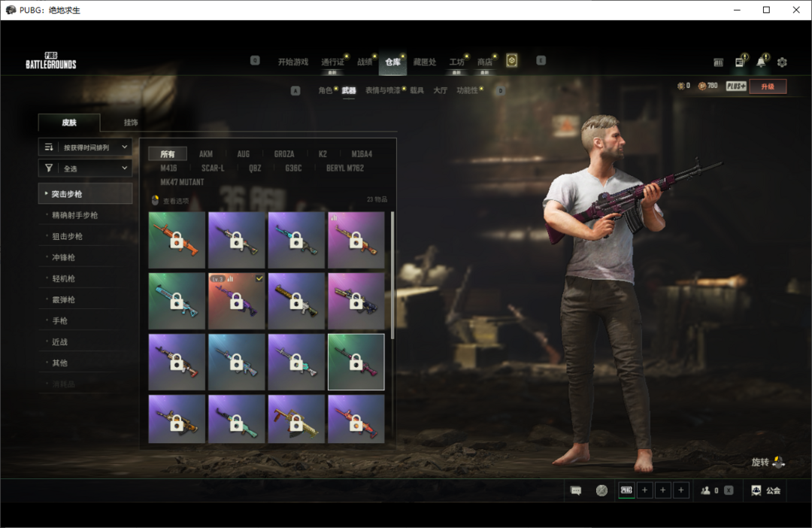Click the gold hexagon icon after 商店
Image resolution: width=812 pixels, height=528 pixels.
point(512,61)
